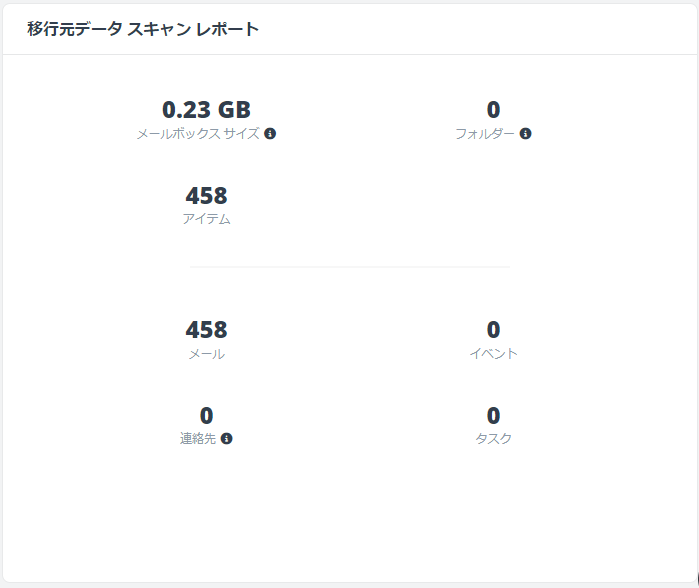This screenshot has width=699, height=588.
Task: Click the 458 value above アイテム
Action: (x=206, y=196)
